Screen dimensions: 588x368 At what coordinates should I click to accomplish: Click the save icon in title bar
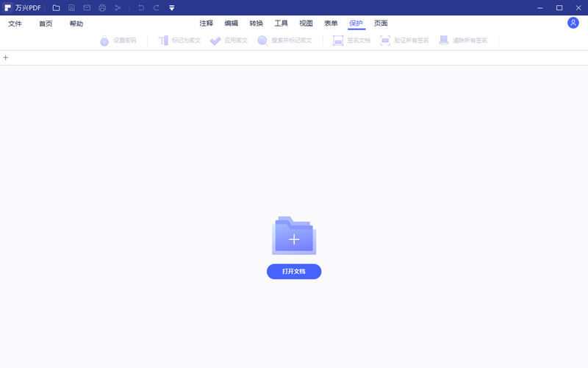tap(71, 8)
